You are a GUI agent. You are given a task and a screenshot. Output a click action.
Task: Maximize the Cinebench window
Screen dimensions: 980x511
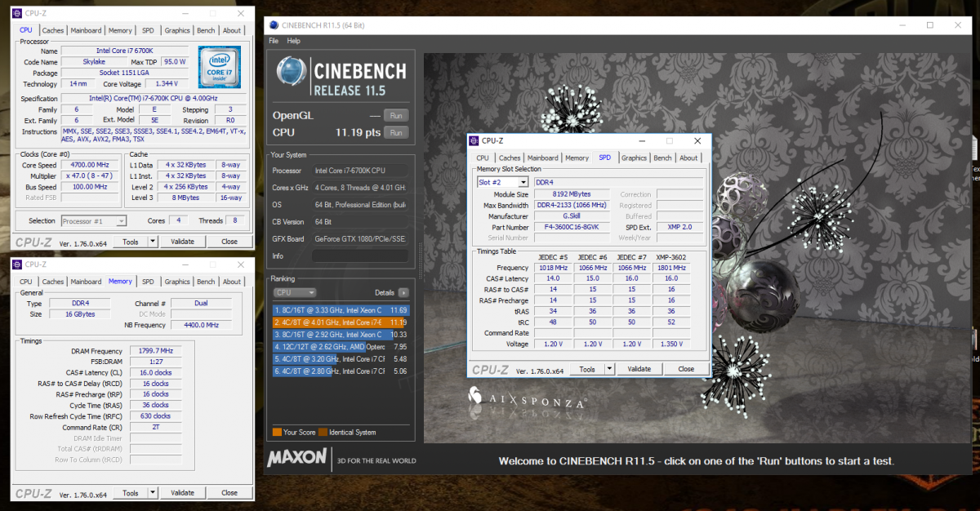pyautogui.click(x=929, y=25)
